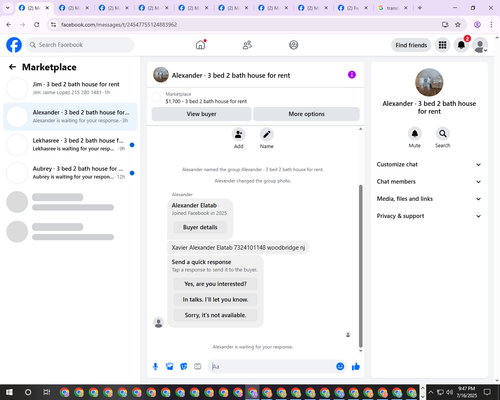Toggle conversation info panel purple icon

point(352,75)
